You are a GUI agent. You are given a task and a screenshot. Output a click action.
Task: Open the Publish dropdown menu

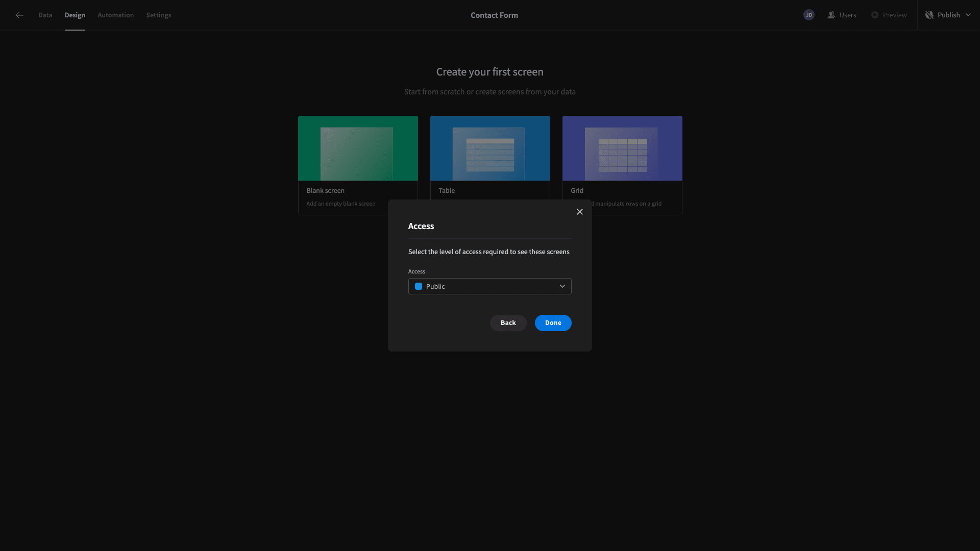click(x=948, y=15)
